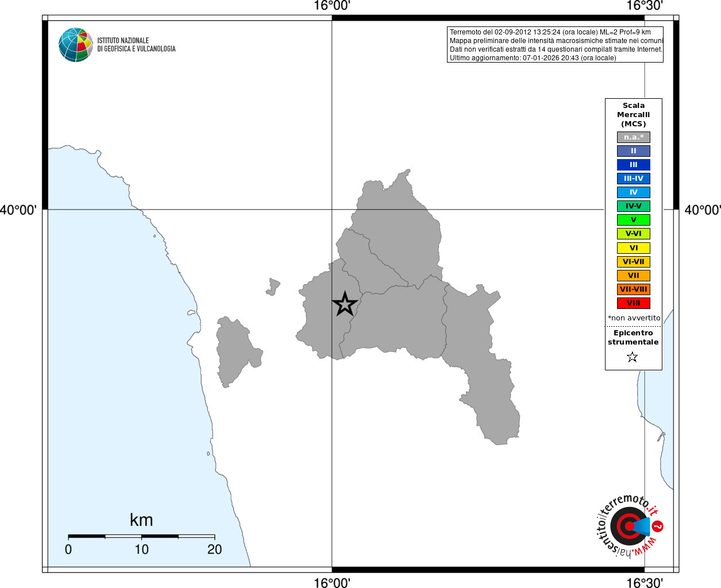Select the III-IV legend swatch
Screen dimensions: 721x588
(634, 179)
